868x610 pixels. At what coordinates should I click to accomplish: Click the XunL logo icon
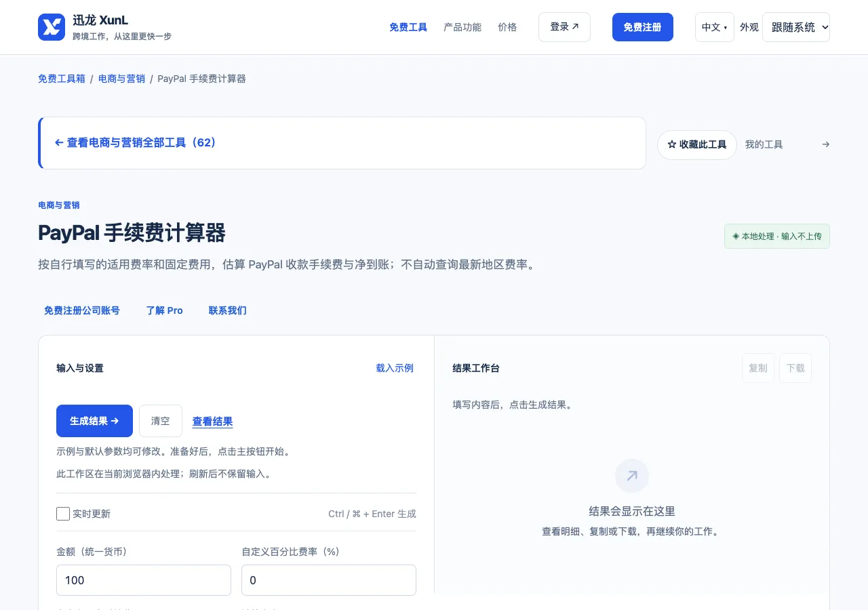click(52, 27)
